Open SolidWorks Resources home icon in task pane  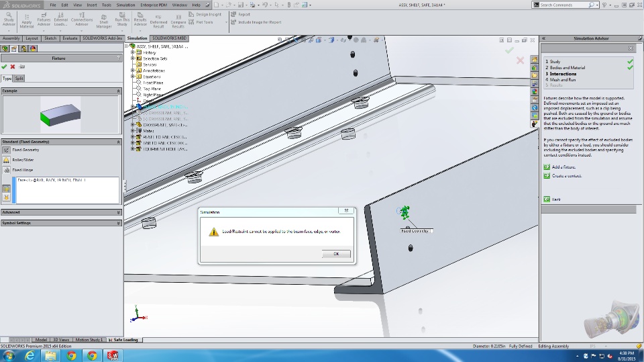(x=535, y=60)
